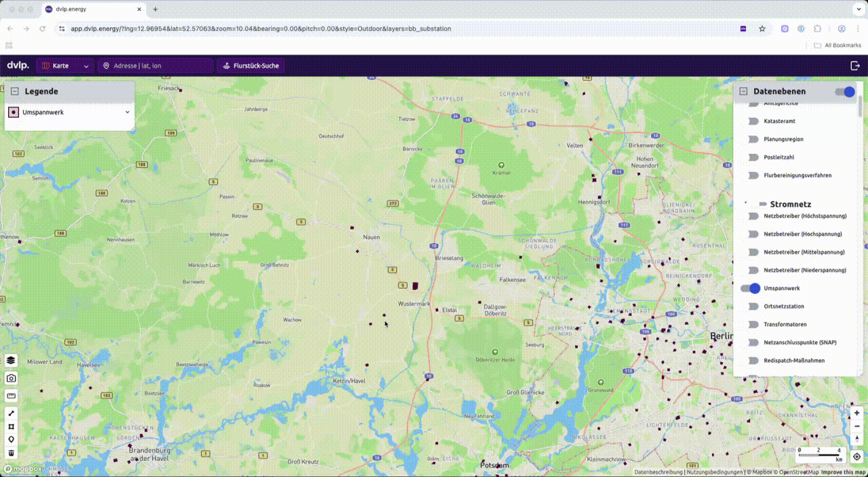Screen dimensions: 868x477
Task: Click the trash delete drawing icon
Action: tap(11, 453)
